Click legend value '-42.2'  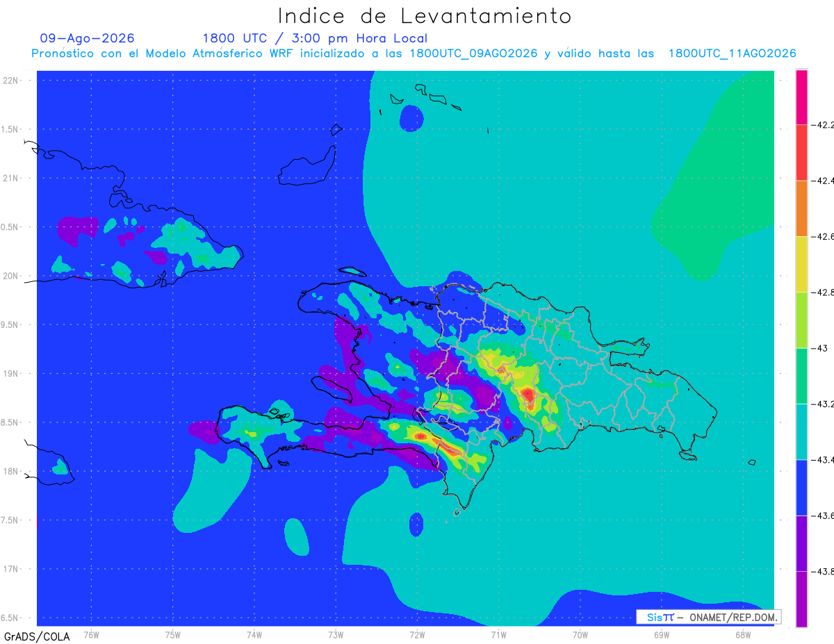click(x=822, y=125)
